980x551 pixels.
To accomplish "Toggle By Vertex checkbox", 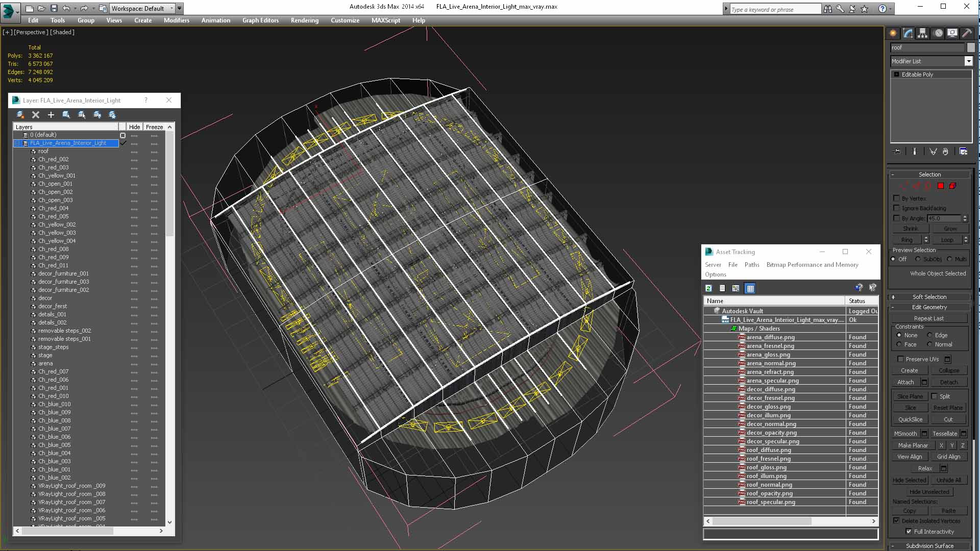I will pos(897,198).
